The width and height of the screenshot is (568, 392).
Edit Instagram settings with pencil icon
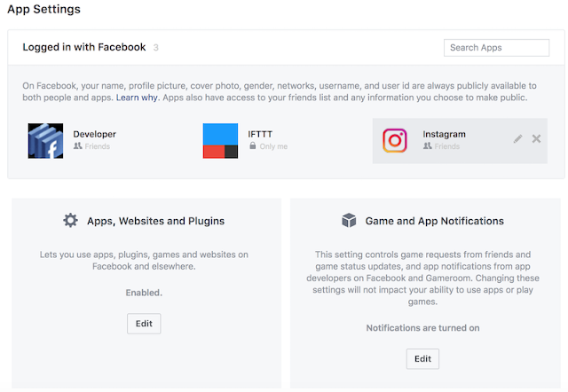517,138
